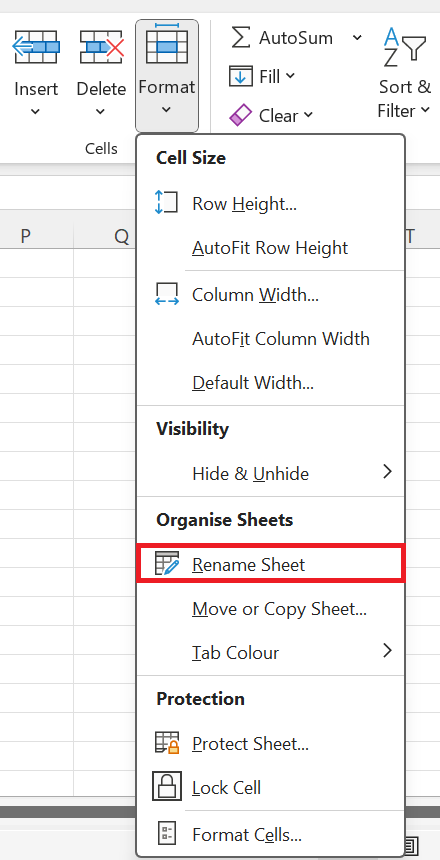The height and width of the screenshot is (860, 440).
Task: Click the Format Cells dialog icon
Action: pos(166,834)
